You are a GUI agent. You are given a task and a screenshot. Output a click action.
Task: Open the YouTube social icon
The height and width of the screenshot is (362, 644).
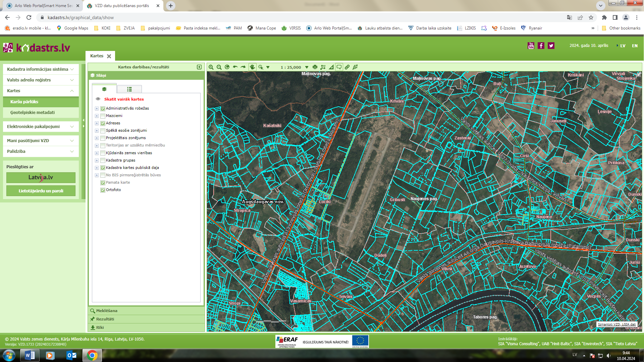coord(531,46)
